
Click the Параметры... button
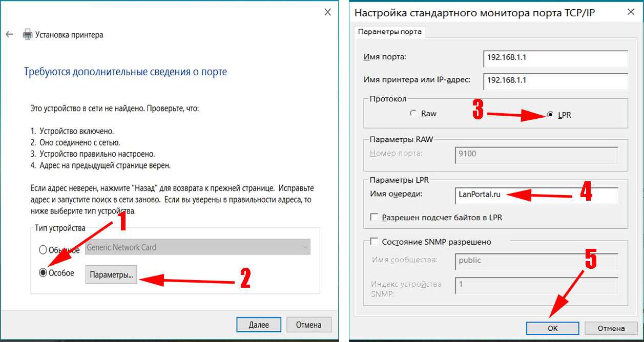click(111, 274)
